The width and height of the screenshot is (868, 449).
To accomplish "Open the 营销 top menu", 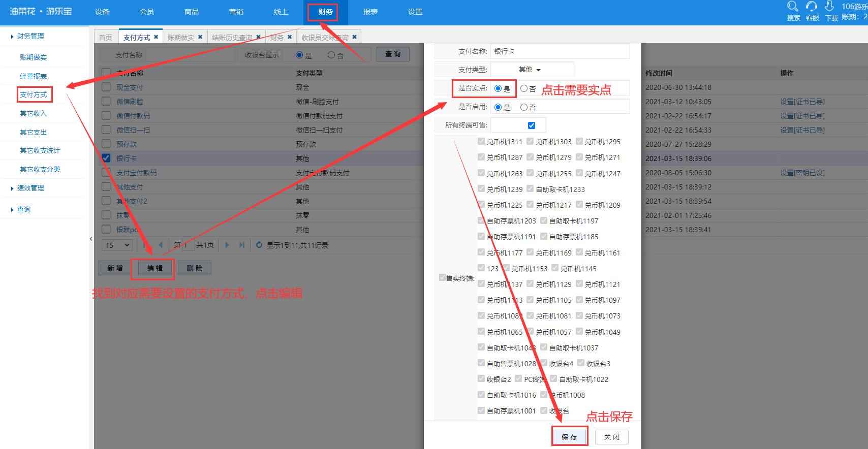I will pos(236,12).
